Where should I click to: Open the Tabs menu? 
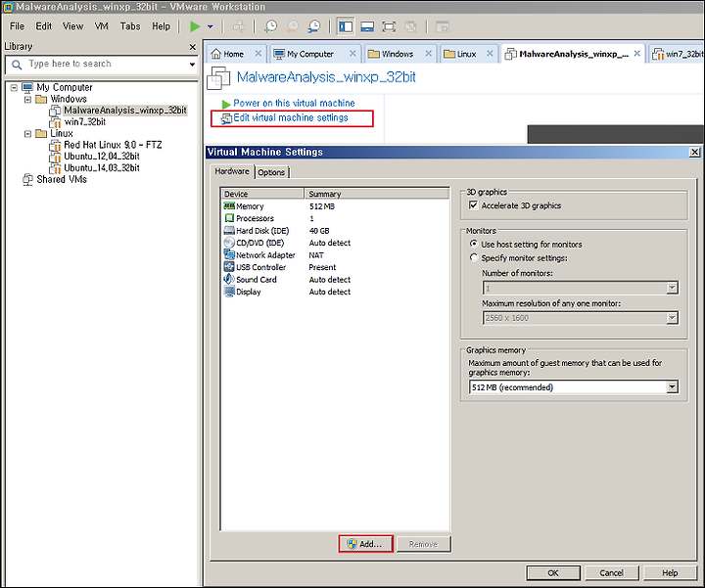pyautogui.click(x=130, y=26)
